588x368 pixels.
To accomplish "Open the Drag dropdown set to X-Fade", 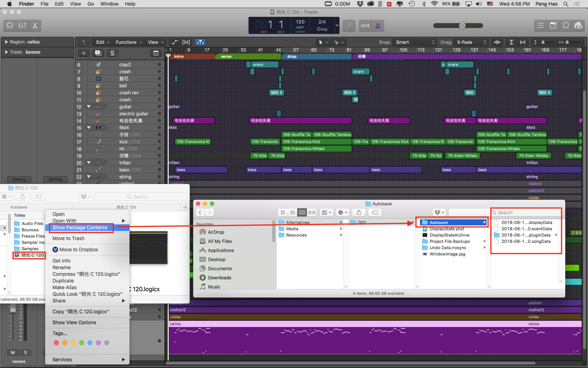I will 471,42.
